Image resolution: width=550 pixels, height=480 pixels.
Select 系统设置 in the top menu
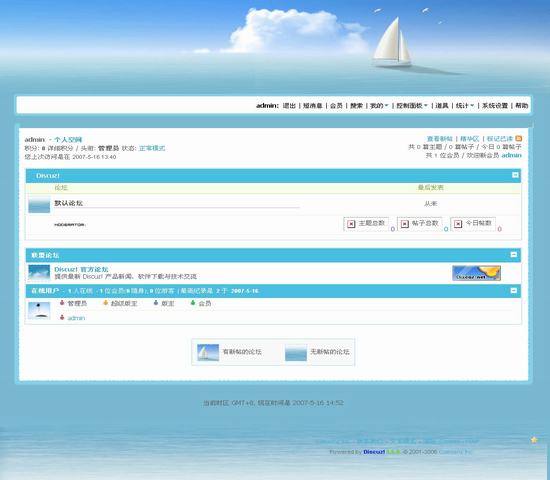(x=495, y=105)
